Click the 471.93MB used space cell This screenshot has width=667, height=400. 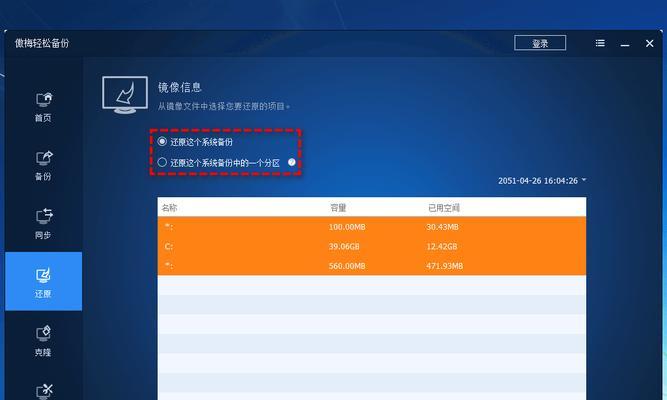pos(445,266)
